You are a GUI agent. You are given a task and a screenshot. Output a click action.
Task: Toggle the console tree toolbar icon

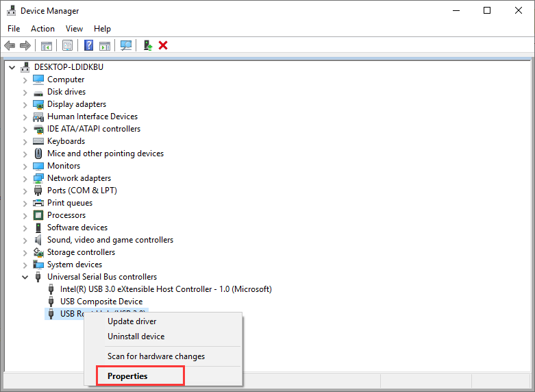(x=47, y=45)
